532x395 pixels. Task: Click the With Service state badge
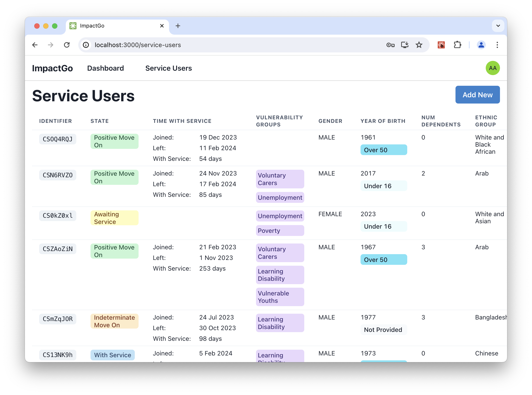point(113,355)
